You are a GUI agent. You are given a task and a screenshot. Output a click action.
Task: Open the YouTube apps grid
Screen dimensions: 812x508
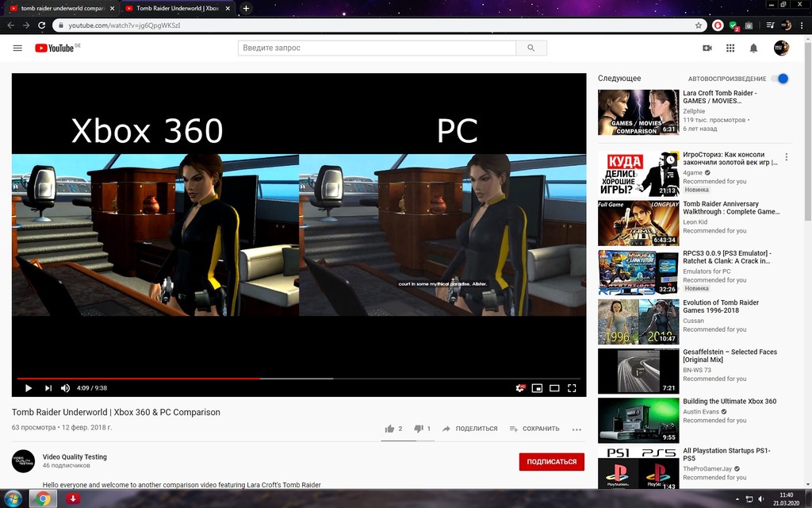tap(730, 48)
